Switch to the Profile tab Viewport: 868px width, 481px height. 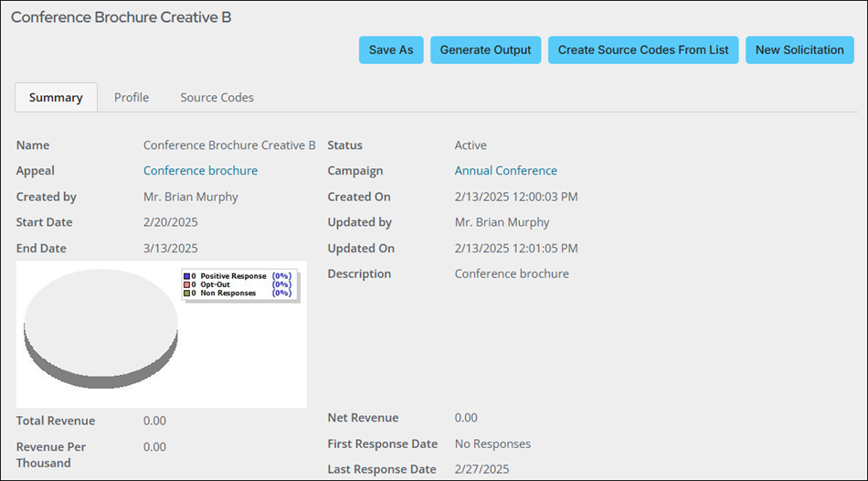point(132,98)
